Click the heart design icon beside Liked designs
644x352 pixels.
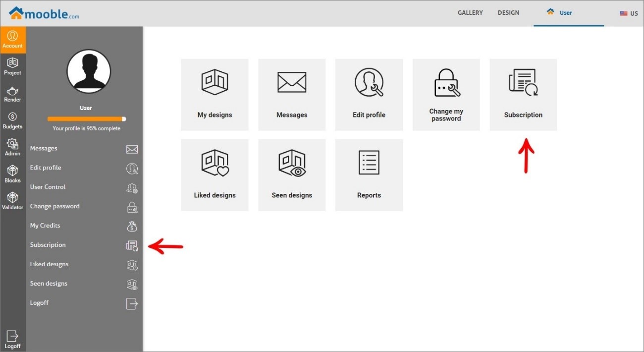(132, 265)
